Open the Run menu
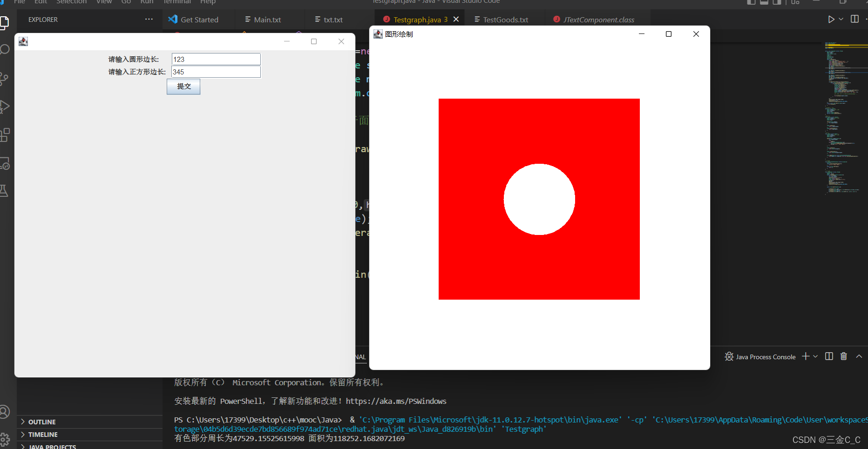 coord(147,2)
